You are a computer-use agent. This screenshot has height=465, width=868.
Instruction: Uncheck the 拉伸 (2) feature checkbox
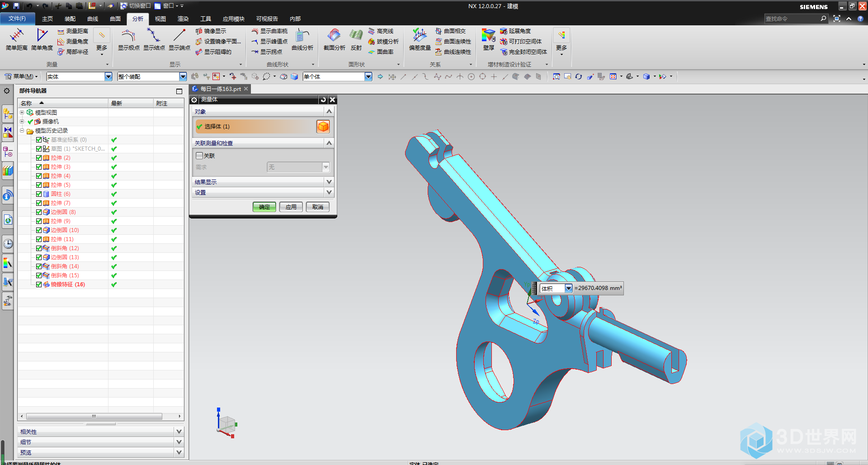click(x=39, y=158)
